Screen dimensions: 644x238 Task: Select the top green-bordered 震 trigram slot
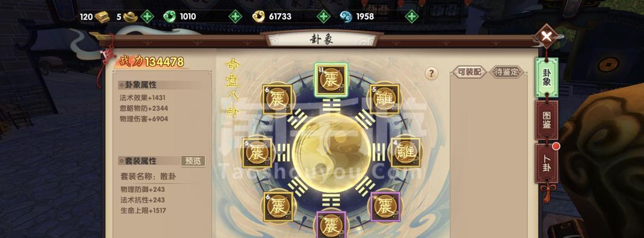pyautogui.click(x=331, y=80)
